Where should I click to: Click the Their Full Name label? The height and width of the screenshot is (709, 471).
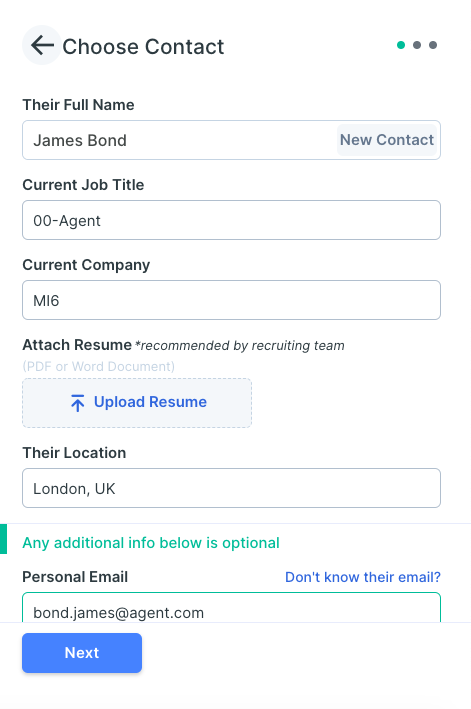point(78,105)
